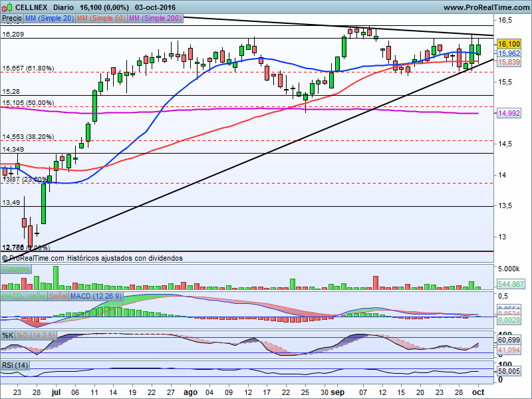Click the ago month label on time axis

coord(190,392)
